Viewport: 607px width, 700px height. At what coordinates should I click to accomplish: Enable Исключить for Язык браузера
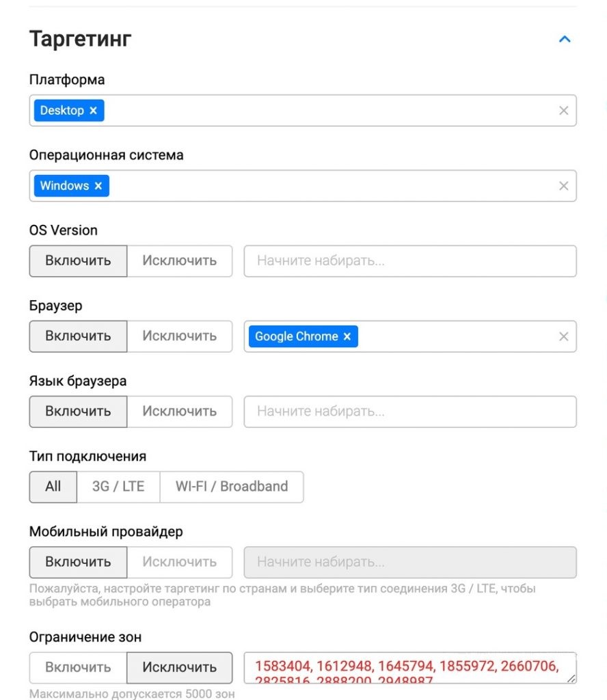click(x=180, y=411)
